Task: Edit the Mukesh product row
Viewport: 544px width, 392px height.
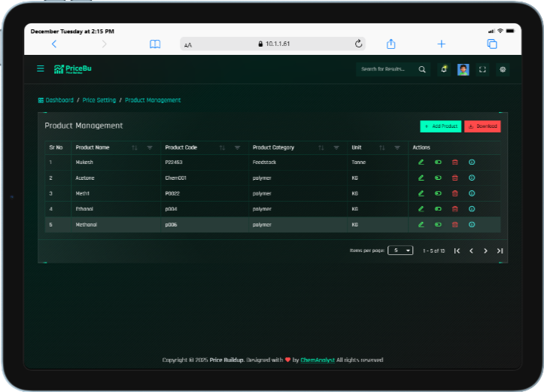Action: pos(421,162)
